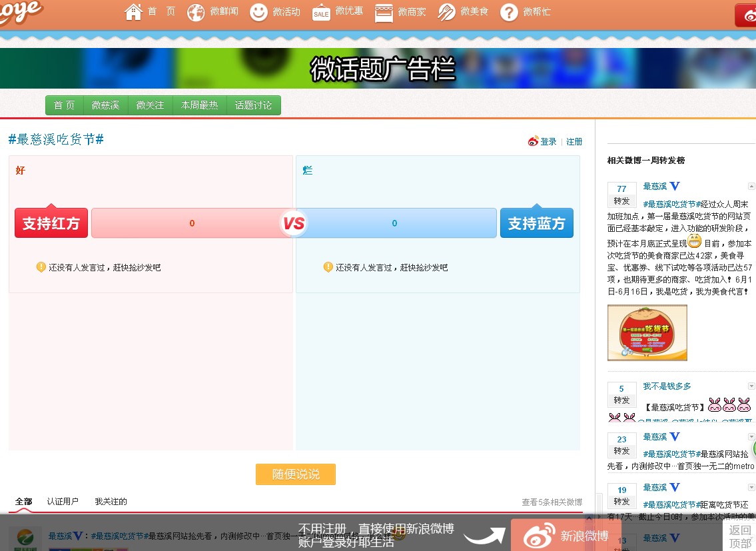The image size is (756, 551).
Task: Open the #最慈溪吃货节# topic title
Action: pos(56,139)
